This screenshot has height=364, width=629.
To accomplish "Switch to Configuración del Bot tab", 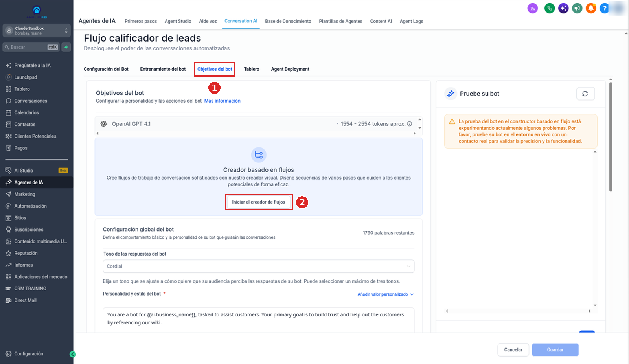I will pos(106,69).
